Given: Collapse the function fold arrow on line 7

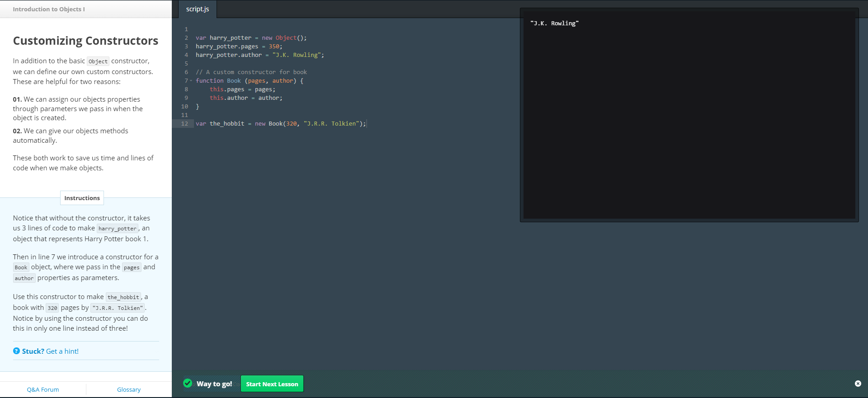Looking at the screenshot, I should pos(191,80).
